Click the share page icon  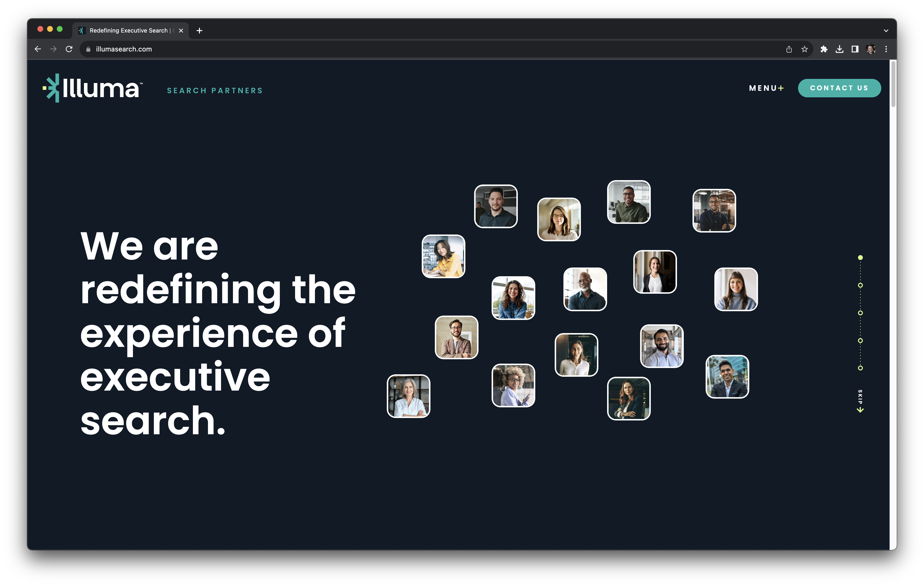tap(789, 49)
